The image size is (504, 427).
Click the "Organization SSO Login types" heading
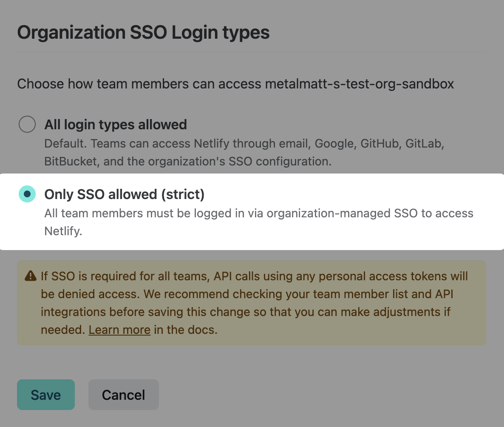143,33
